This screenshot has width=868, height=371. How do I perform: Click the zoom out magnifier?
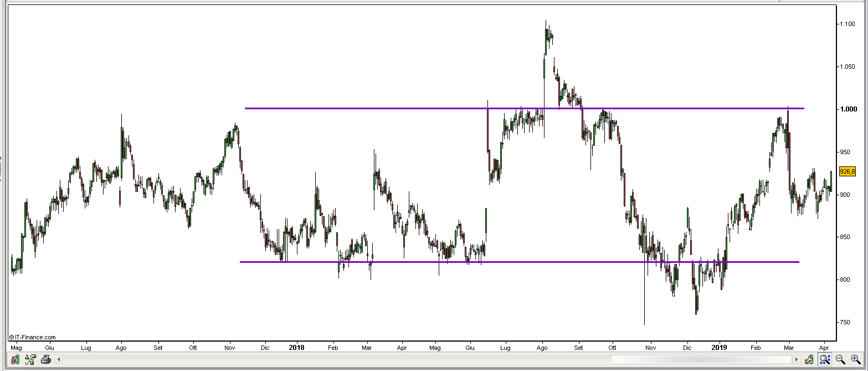840,359
